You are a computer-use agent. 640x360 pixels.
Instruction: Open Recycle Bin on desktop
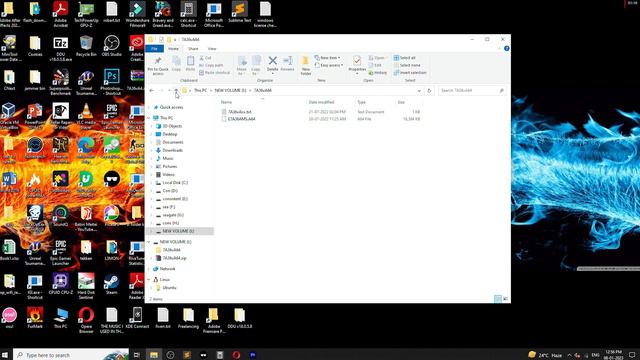coord(86,46)
